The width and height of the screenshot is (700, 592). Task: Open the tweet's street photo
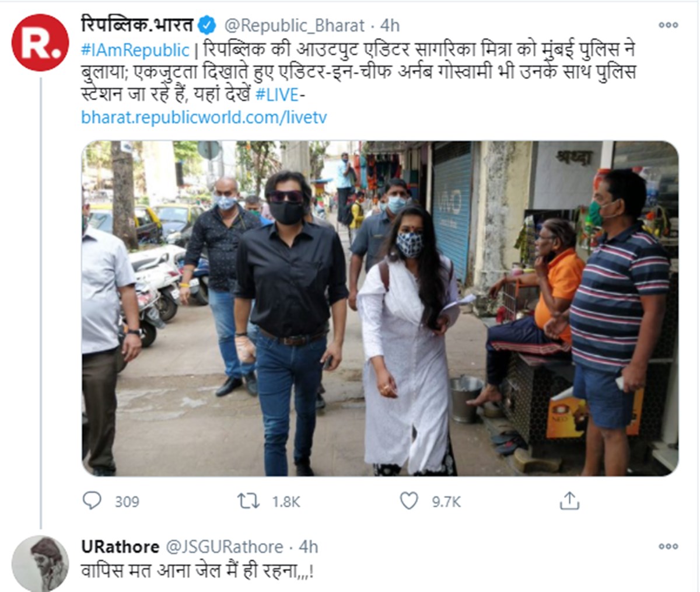click(x=380, y=308)
